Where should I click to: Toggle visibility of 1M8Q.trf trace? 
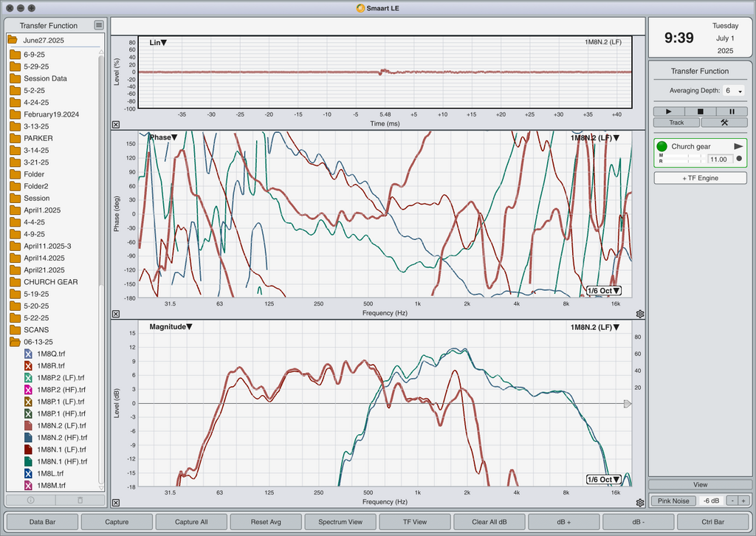pos(28,354)
